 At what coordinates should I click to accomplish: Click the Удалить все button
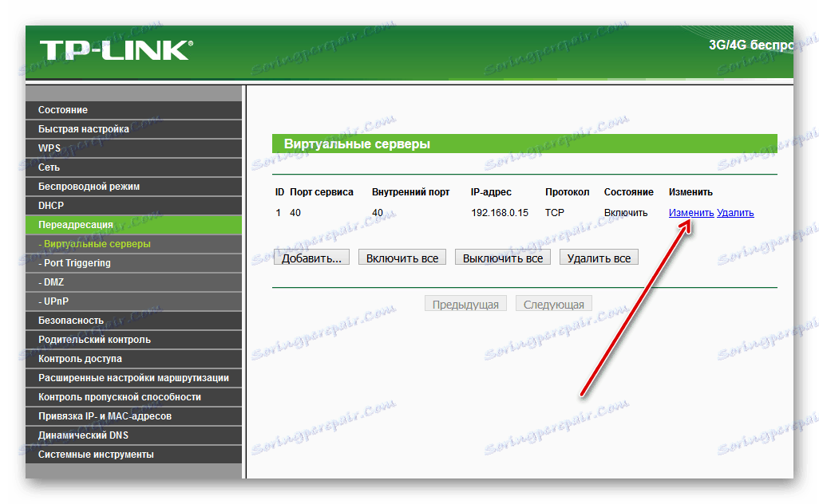click(599, 258)
